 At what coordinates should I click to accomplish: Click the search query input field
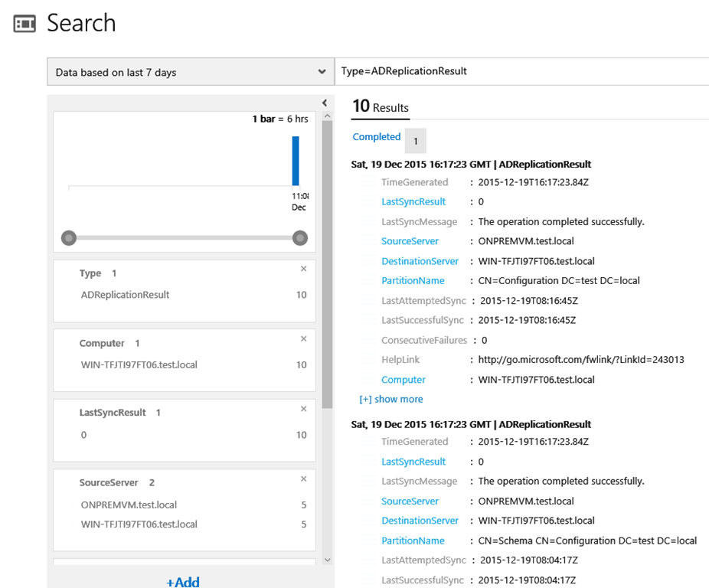point(521,71)
